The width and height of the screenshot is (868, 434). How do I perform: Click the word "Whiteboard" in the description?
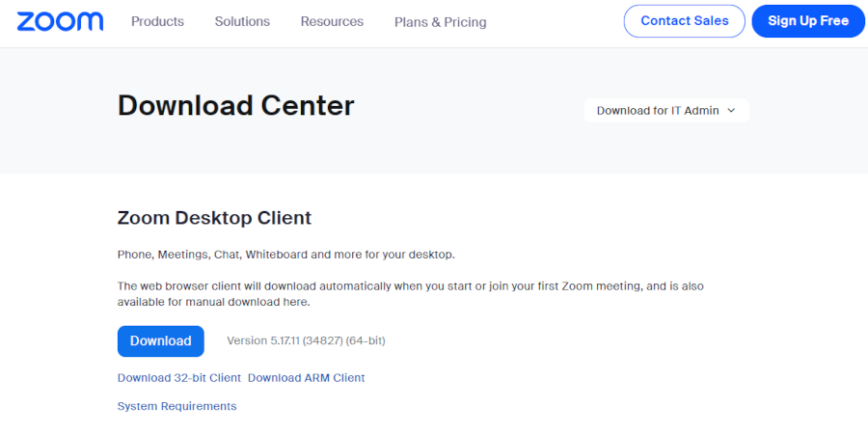point(276,255)
